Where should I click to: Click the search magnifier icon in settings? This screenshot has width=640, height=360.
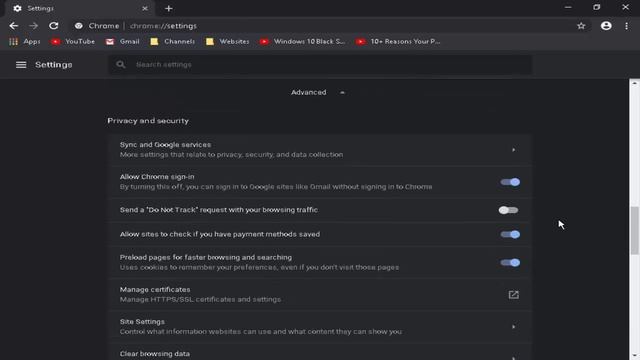pyautogui.click(x=120, y=64)
